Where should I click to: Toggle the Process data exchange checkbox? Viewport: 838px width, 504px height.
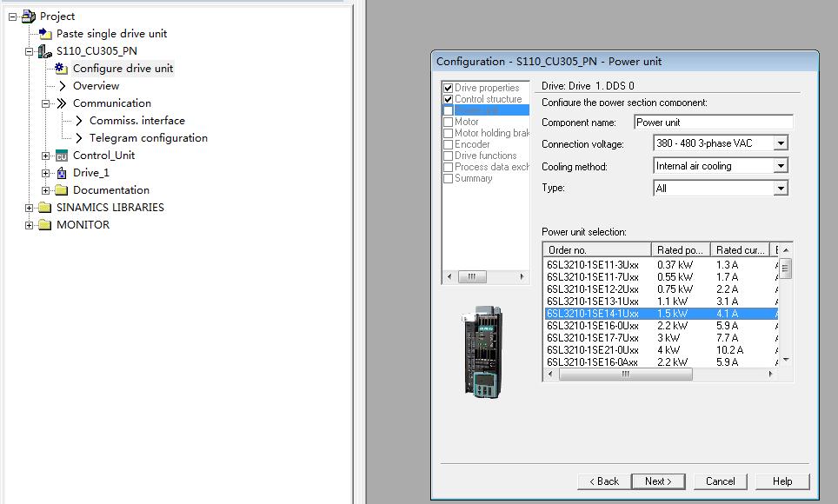click(449, 168)
